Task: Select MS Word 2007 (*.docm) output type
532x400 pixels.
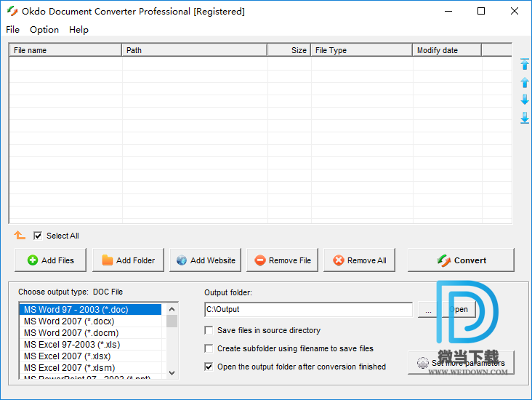Action: [x=91, y=333]
